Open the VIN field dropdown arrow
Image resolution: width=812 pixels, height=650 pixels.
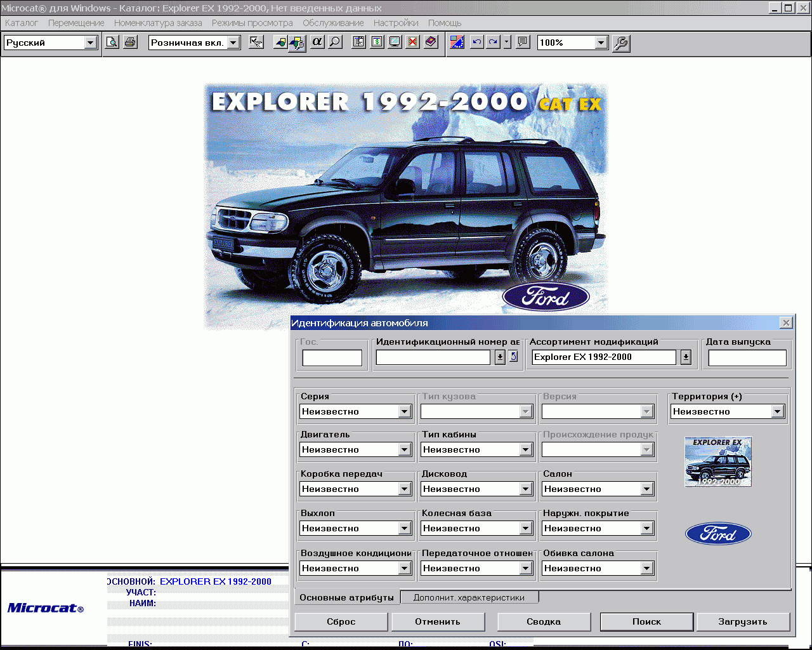coord(500,357)
